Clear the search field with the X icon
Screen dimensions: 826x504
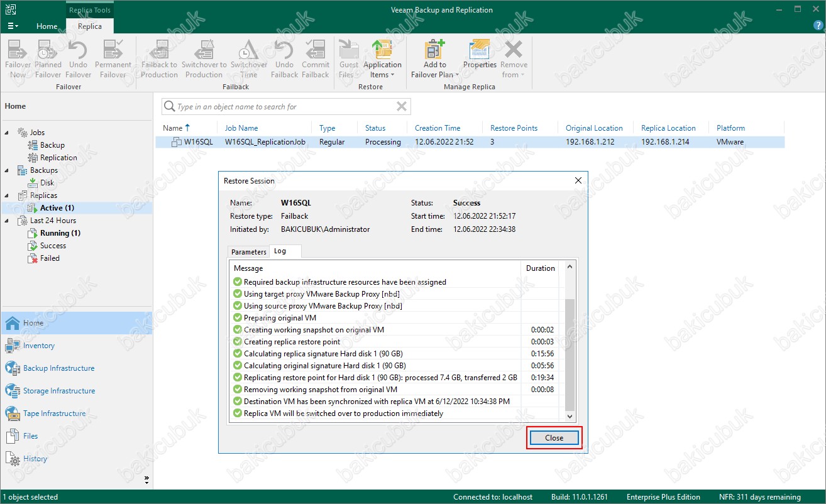(402, 107)
